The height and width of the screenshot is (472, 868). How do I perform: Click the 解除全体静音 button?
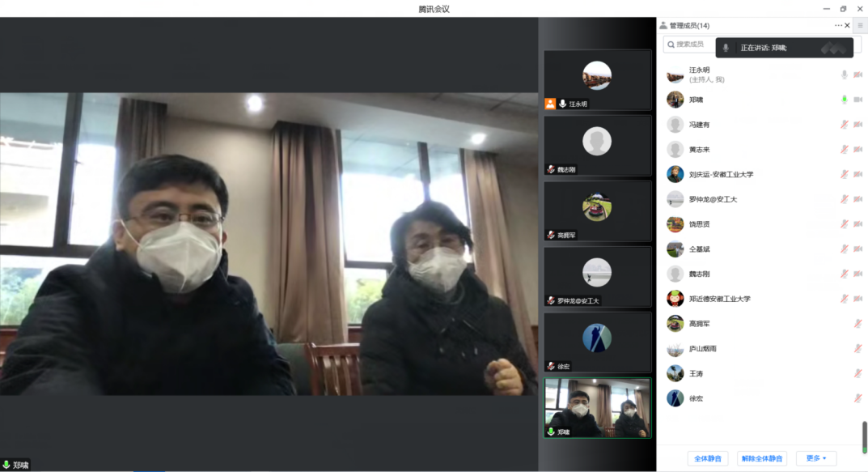pyautogui.click(x=762, y=458)
